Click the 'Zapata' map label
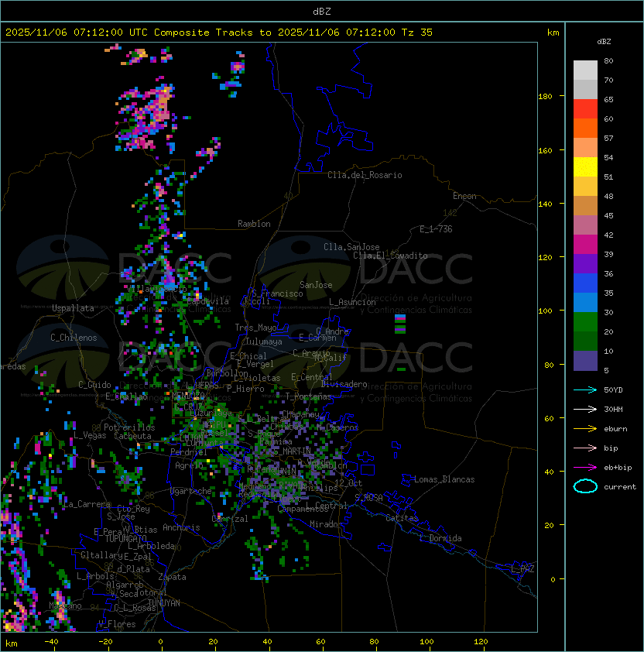 click(x=172, y=577)
